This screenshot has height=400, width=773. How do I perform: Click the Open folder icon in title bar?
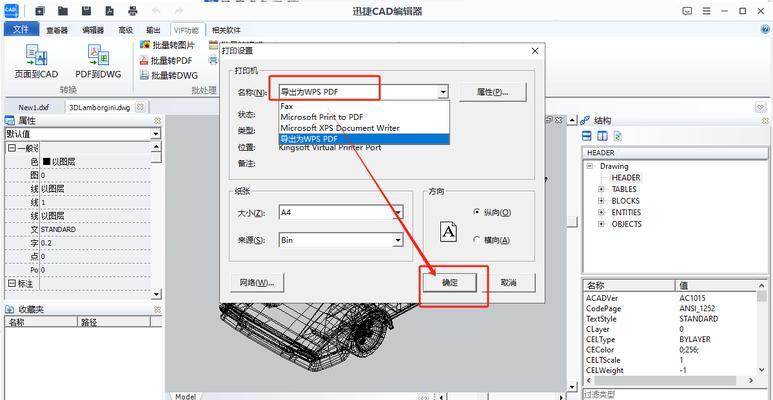63,10
